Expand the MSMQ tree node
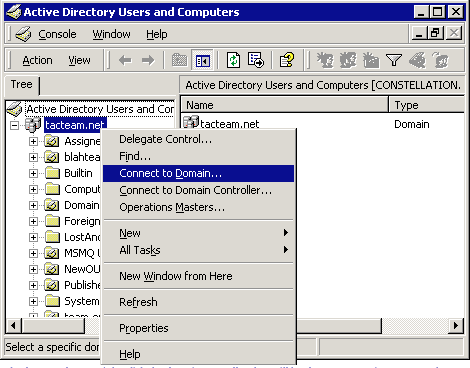This screenshot has width=470, height=368. (x=33, y=253)
